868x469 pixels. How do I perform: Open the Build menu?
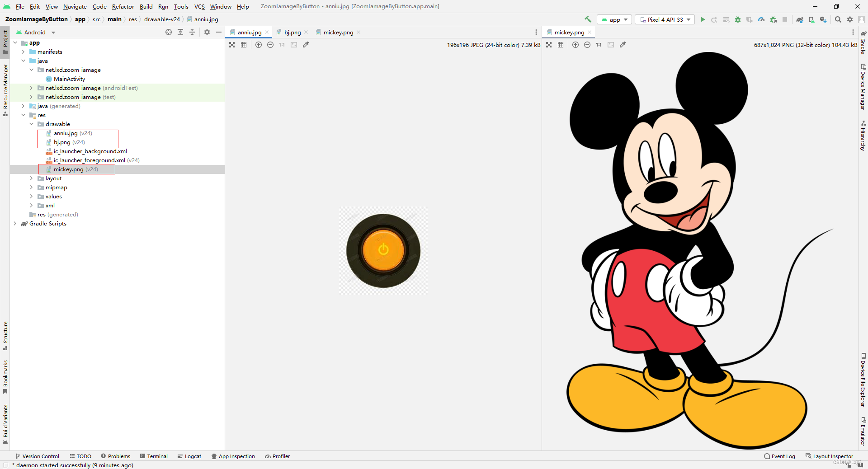[x=146, y=6]
